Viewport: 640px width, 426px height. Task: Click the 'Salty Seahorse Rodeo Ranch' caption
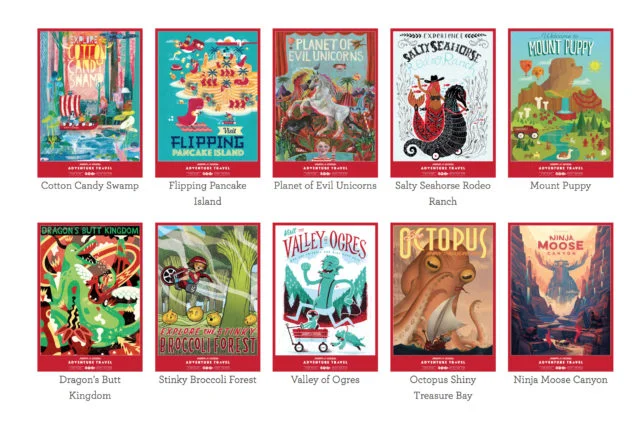pyautogui.click(x=443, y=193)
